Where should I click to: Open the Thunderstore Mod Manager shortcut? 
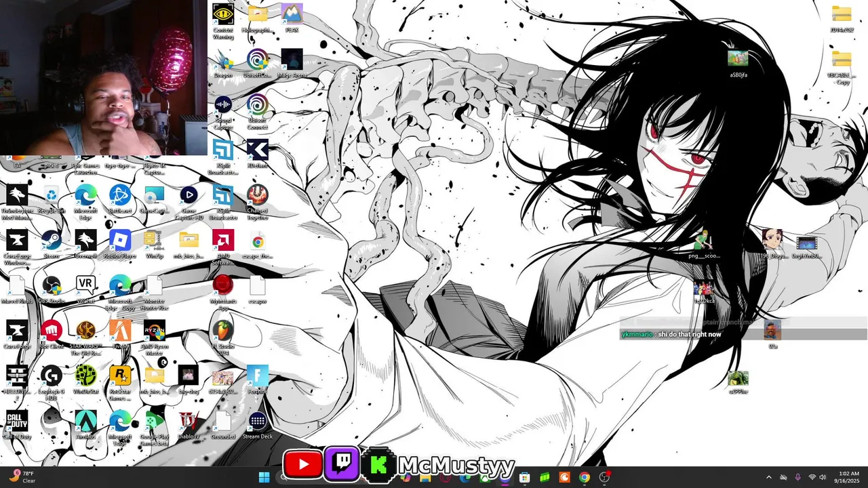[x=17, y=202]
